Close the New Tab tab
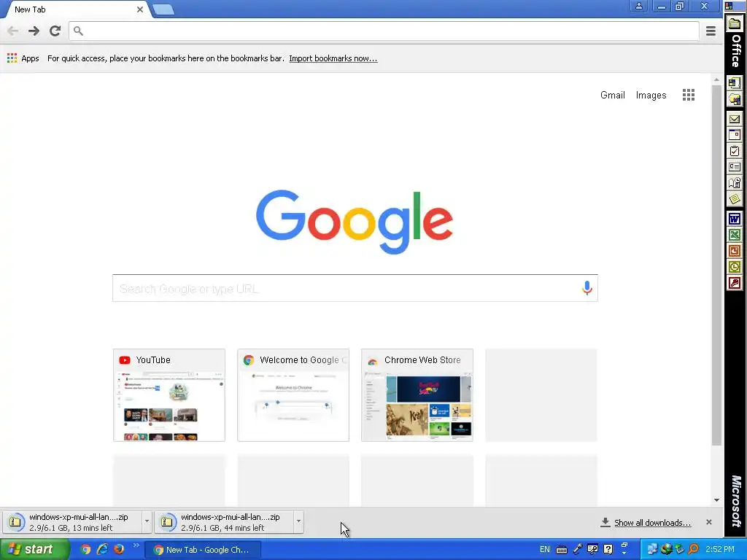 (140, 9)
